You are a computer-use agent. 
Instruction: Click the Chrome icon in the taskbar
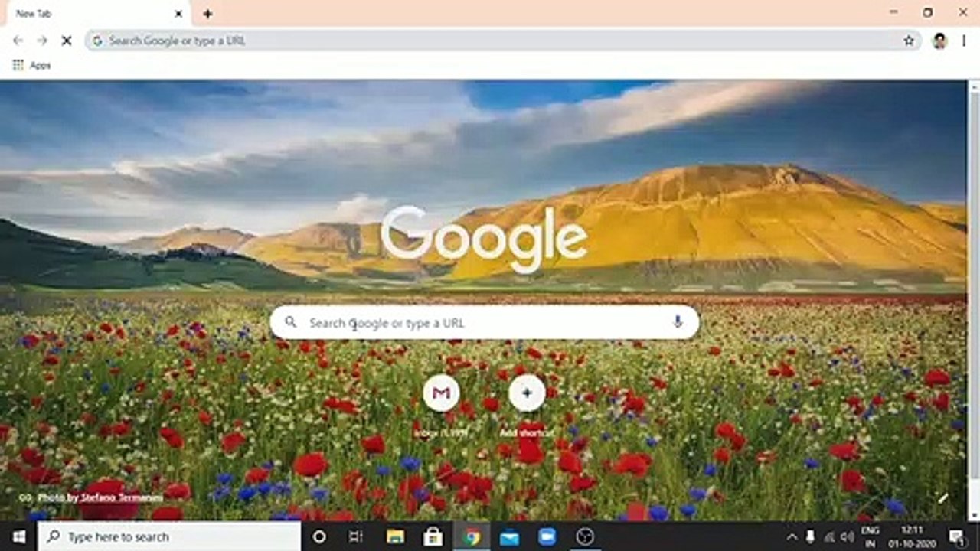pos(472,536)
